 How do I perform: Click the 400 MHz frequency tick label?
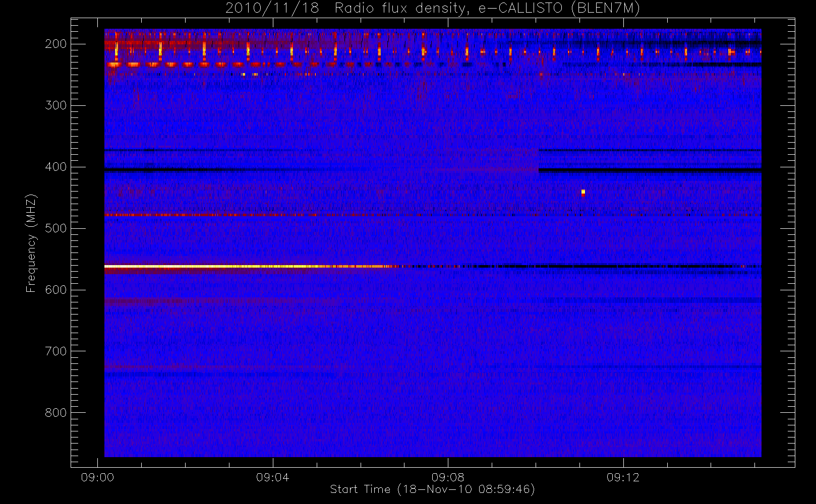point(56,167)
